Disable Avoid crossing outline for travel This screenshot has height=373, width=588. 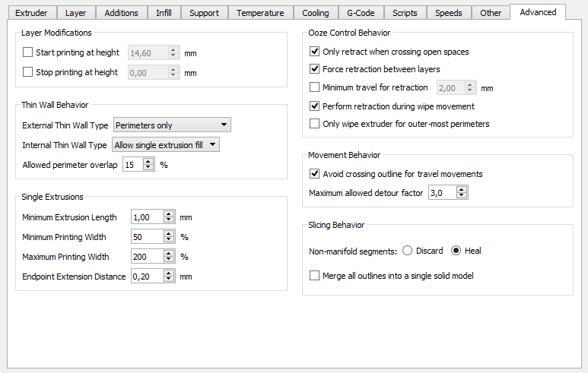click(x=315, y=174)
